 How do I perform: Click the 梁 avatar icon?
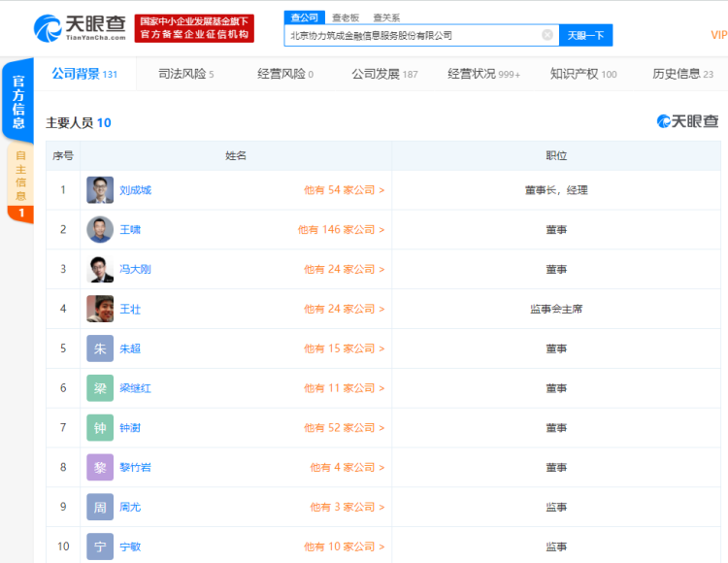click(100, 388)
